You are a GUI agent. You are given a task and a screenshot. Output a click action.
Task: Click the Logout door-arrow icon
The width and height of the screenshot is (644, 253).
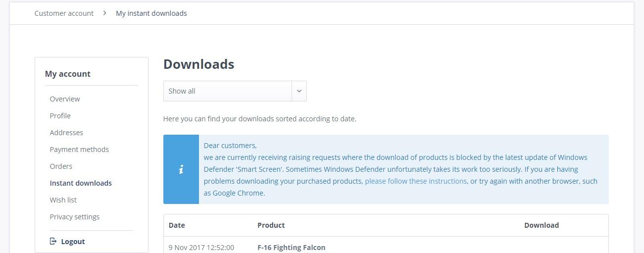point(53,242)
